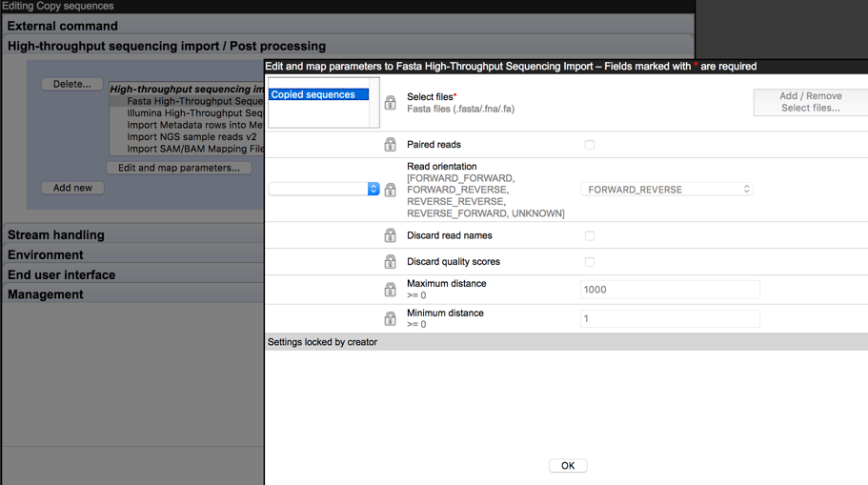The height and width of the screenshot is (485, 868).
Task: Expand the Stream handling section
Action: pyautogui.click(x=132, y=234)
